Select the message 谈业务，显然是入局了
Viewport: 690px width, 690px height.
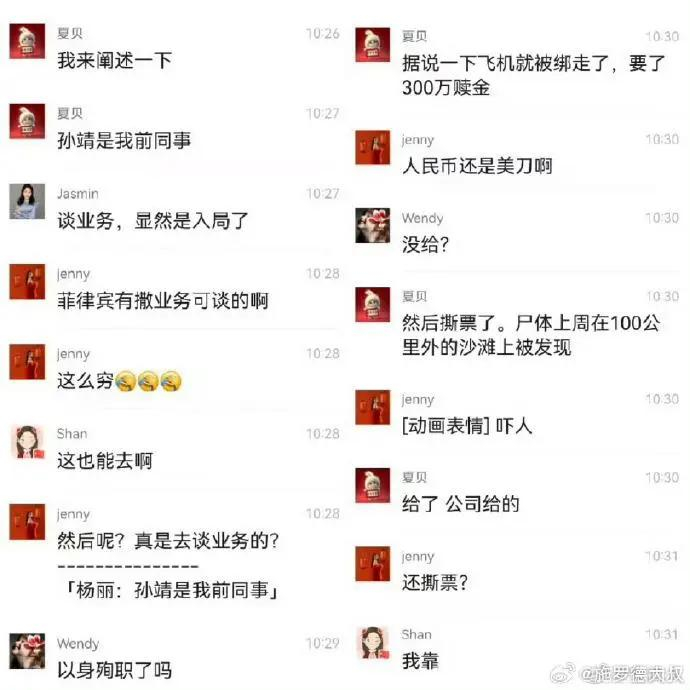pyautogui.click(x=153, y=221)
